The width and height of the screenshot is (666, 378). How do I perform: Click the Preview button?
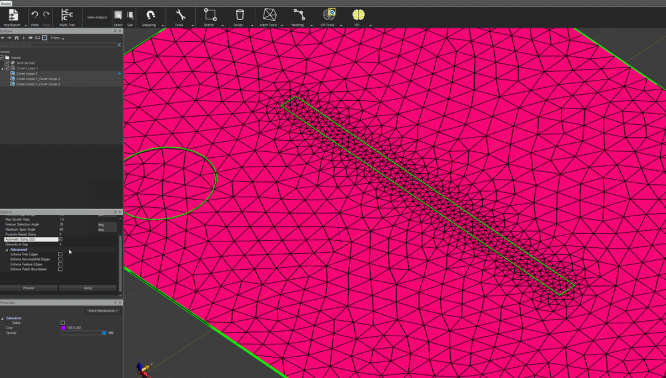28,288
